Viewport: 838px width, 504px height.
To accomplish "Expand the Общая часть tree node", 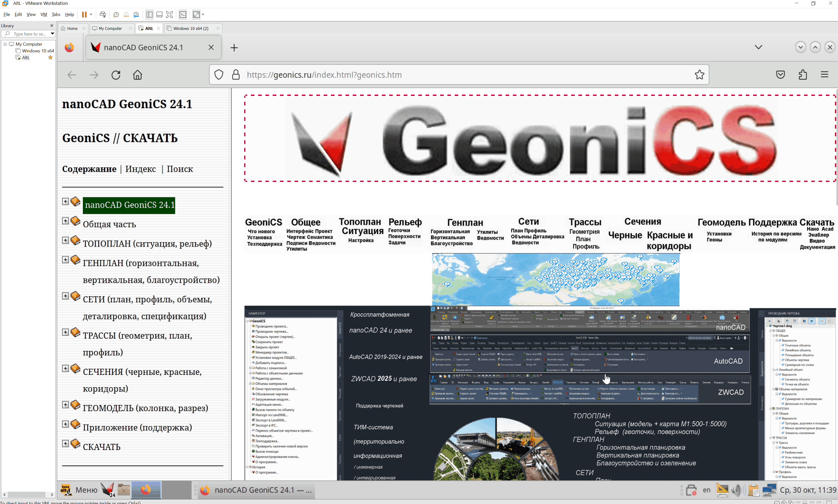I will 66,221.
